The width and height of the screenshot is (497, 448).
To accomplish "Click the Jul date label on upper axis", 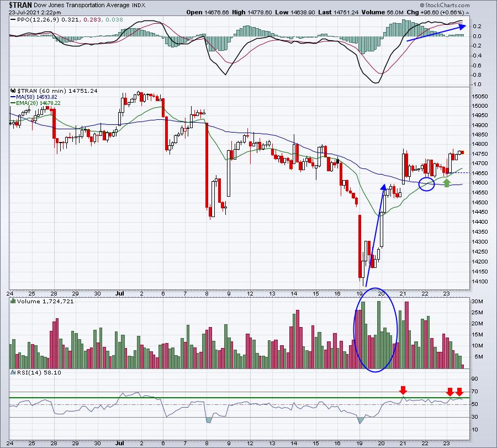I will tap(119, 293).
